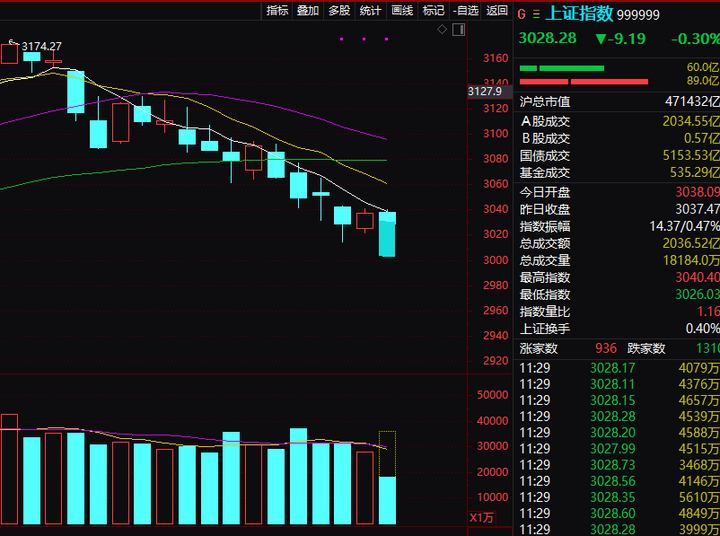Viewport: 720px width, 536px height.
Task: Click the tick row showing 3028.11
Action: point(619,384)
